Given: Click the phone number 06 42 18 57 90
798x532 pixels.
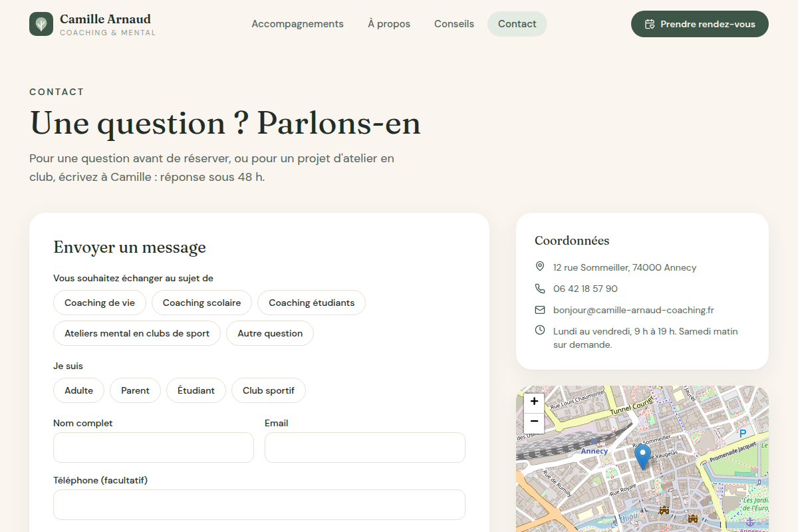Looking at the screenshot, I should pos(585,289).
